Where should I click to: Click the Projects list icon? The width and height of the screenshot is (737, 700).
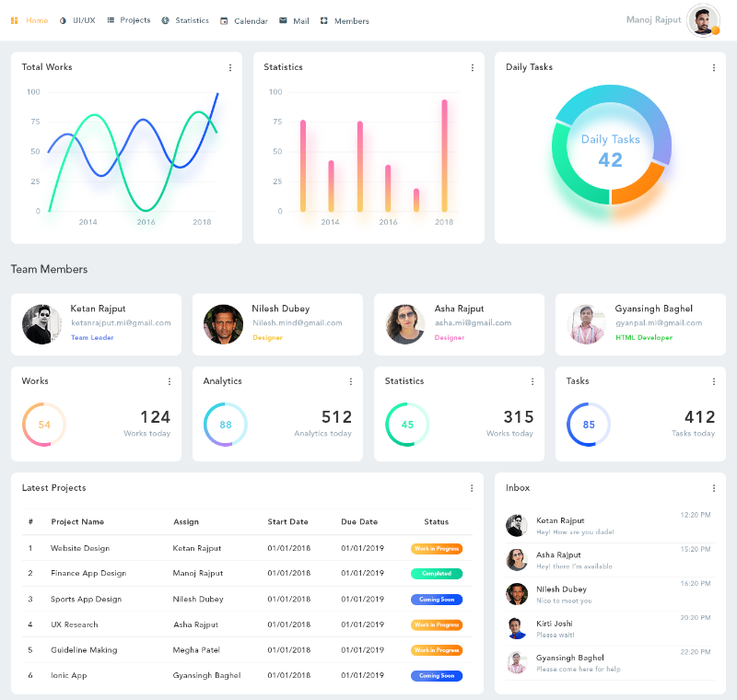click(x=111, y=20)
